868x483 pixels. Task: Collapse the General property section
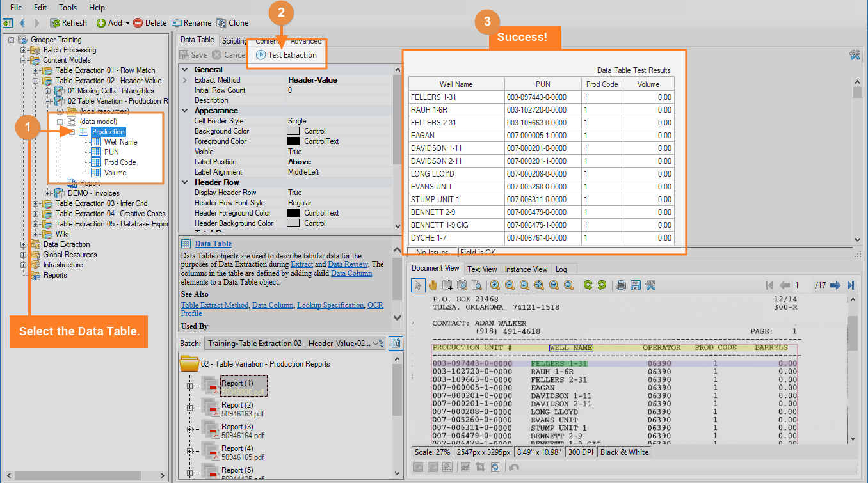click(185, 70)
